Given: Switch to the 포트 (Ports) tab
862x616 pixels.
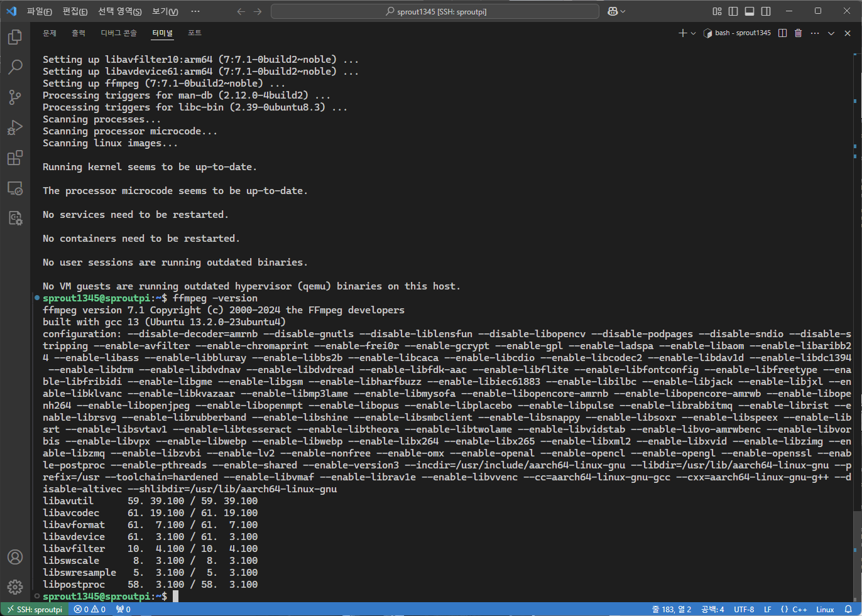Looking at the screenshot, I should [195, 33].
